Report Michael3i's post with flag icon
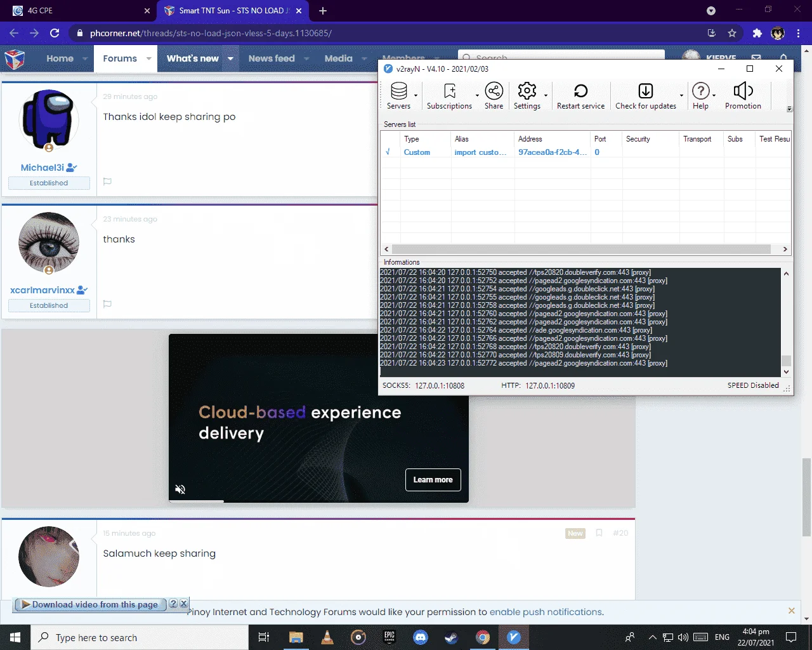The image size is (812, 650). 107,182
